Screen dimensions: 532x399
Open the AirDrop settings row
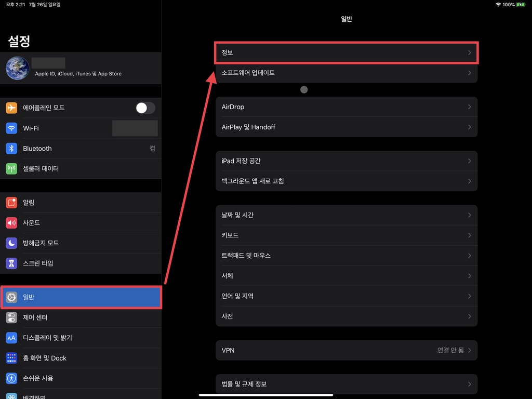[347, 107]
